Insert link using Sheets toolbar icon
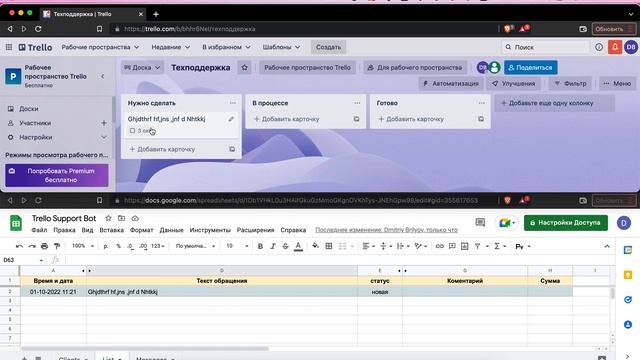 coord(439,246)
